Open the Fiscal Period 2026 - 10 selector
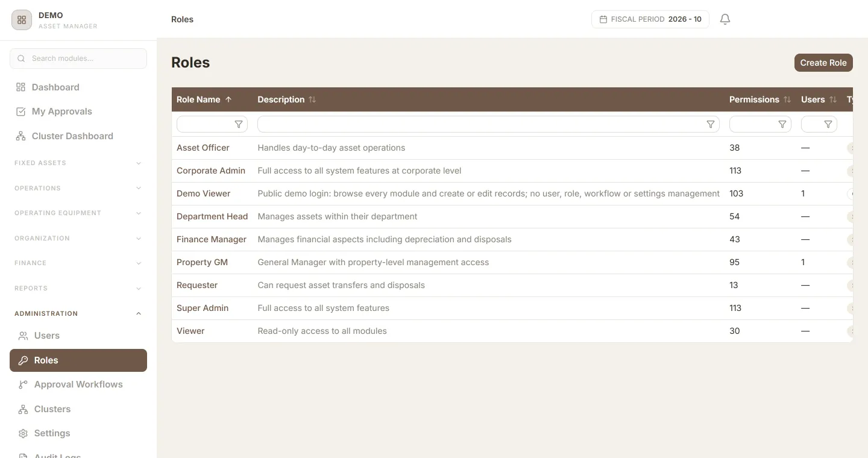Screen dimensions: 868x458 coord(650,19)
